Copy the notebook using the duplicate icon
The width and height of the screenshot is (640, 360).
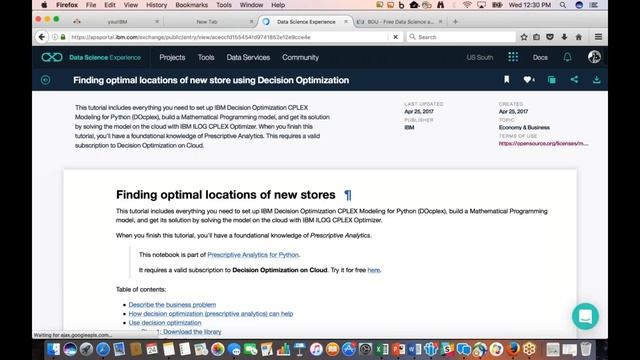(x=552, y=80)
